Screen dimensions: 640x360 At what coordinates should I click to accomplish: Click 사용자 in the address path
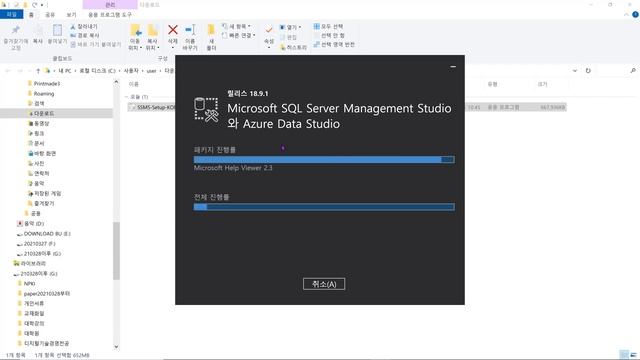[x=131, y=71]
